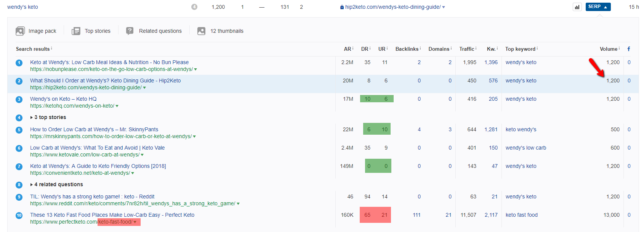Open dropdown next to hip2keto.com top URL
This screenshot has width=644, height=232.
pyautogui.click(x=444, y=7)
